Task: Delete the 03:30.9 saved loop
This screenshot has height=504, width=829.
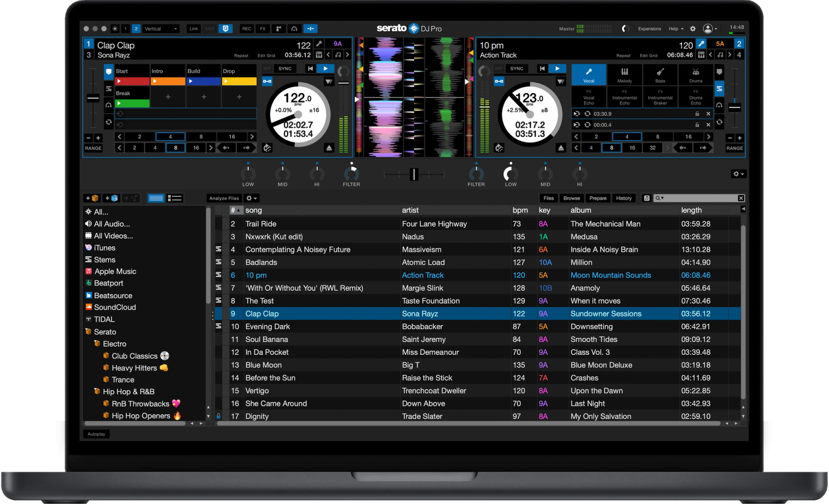Action: tap(708, 114)
